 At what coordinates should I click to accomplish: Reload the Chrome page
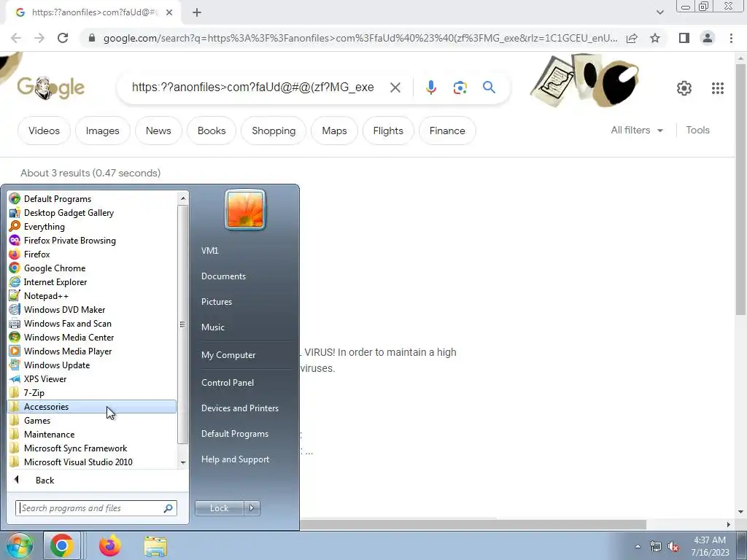(63, 38)
